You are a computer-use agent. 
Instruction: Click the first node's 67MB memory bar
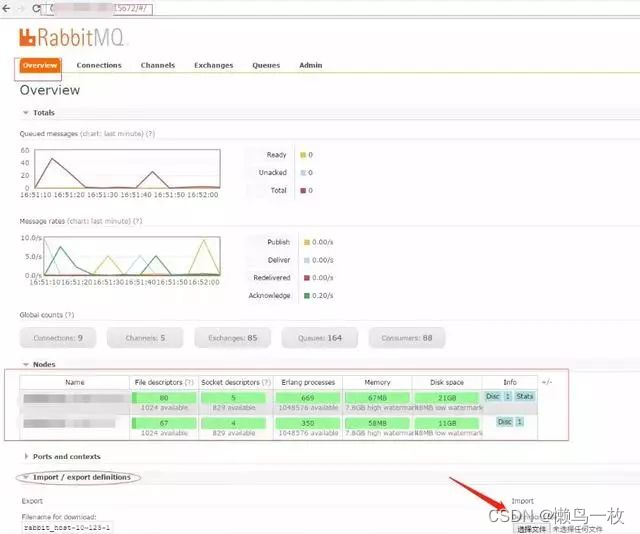point(377,398)
